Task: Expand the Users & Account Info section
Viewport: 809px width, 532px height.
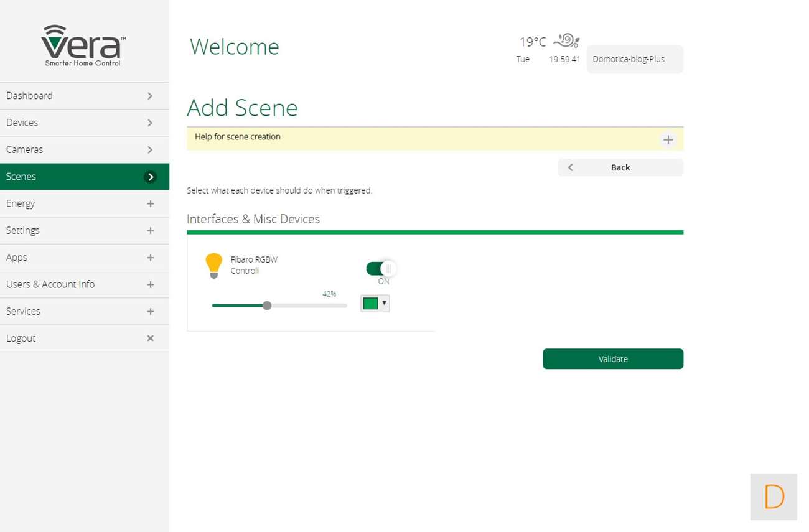Action: pos(84,284)
